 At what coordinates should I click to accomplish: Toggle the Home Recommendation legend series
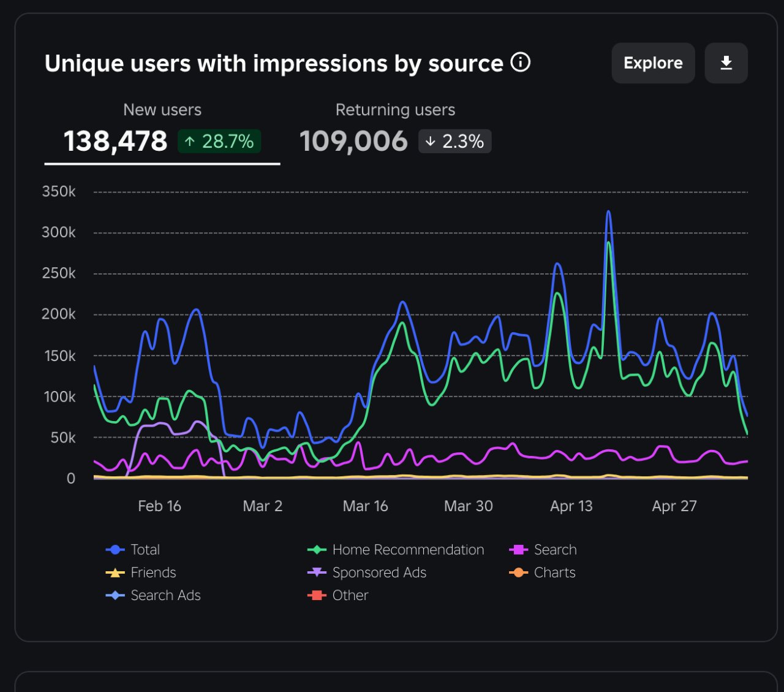point(396,550)
